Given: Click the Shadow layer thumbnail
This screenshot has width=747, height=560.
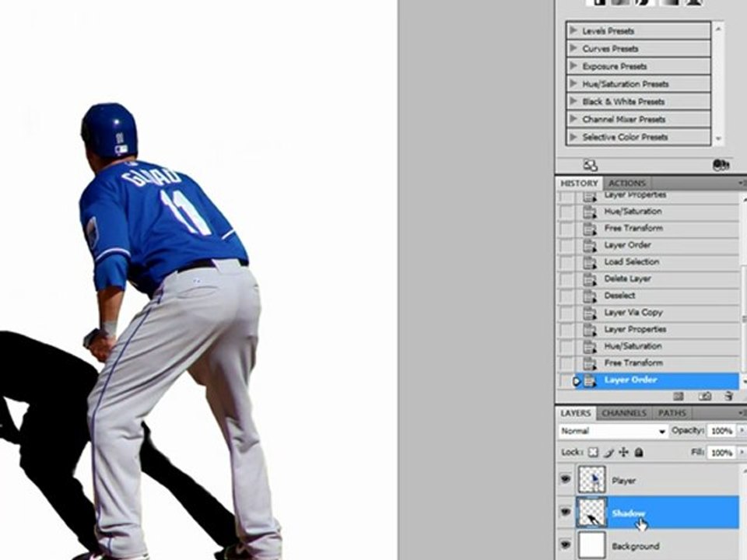Looking at the screenshot, I should pos(591,513).
